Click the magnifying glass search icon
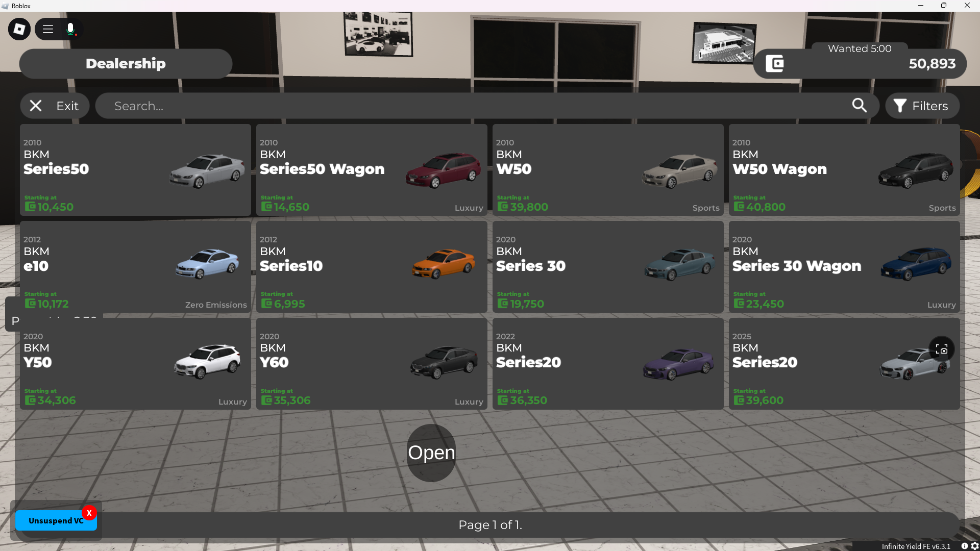980x551 pixels. click(859, 106)
